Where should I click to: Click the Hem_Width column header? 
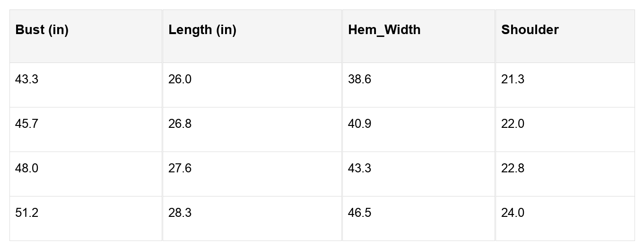(x=419, y=36)
